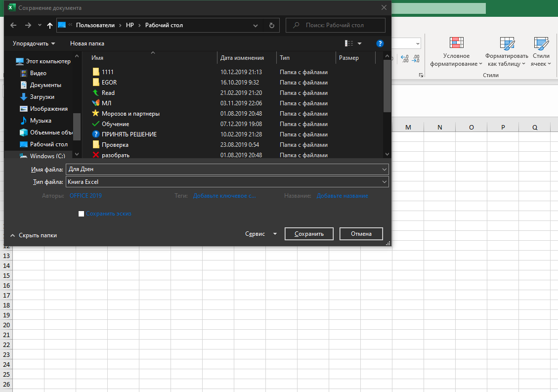The width and height of the screenshot is (558, 392).
Task: Add tags via Добавьте ключевое слово link
Action: coord(224,195)
